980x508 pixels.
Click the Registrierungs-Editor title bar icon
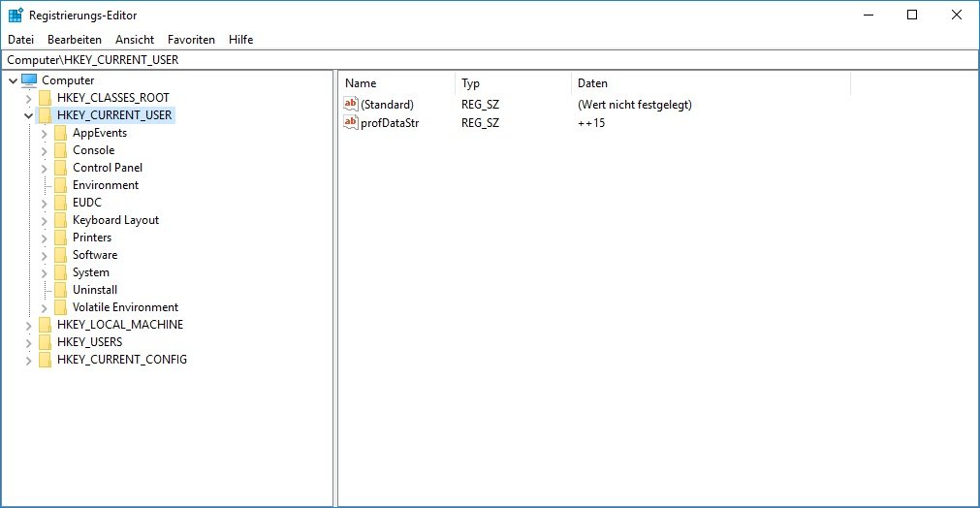pyautogui.click(x=16, y=15)
